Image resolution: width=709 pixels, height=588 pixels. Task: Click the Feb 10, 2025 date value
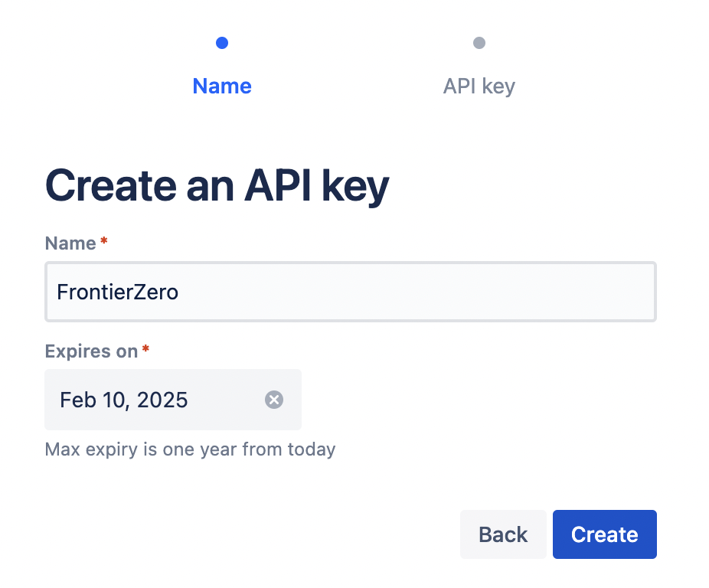124,400
